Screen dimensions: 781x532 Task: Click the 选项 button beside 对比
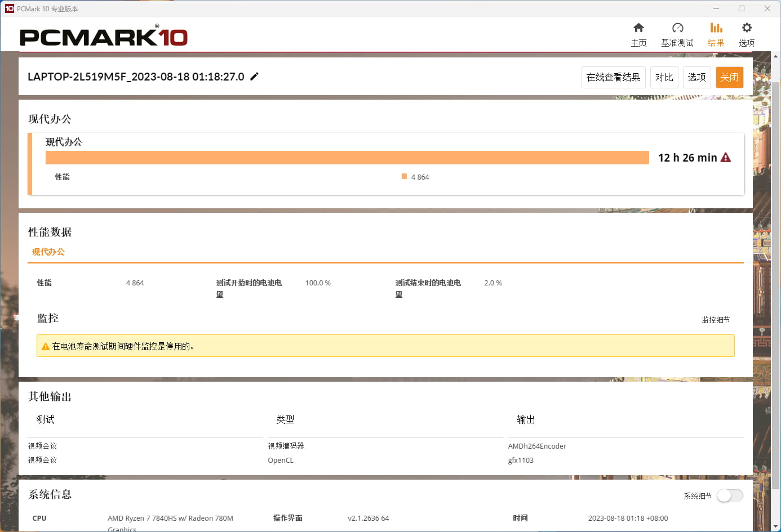point(696,77)
